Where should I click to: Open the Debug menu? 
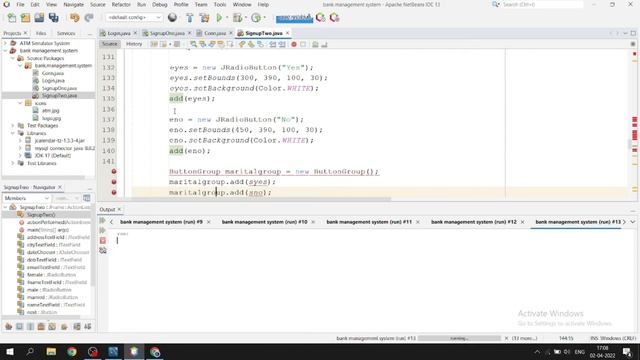tap(160, 4)
